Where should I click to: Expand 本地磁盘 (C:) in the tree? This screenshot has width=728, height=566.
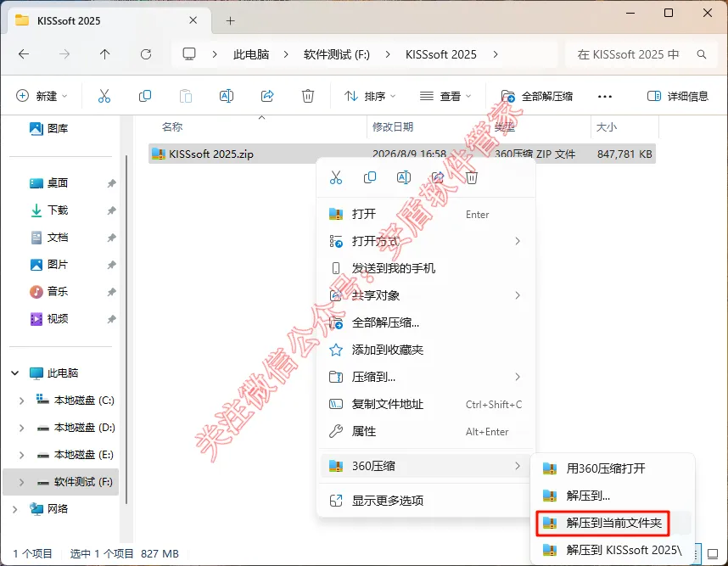coord(21,401)
